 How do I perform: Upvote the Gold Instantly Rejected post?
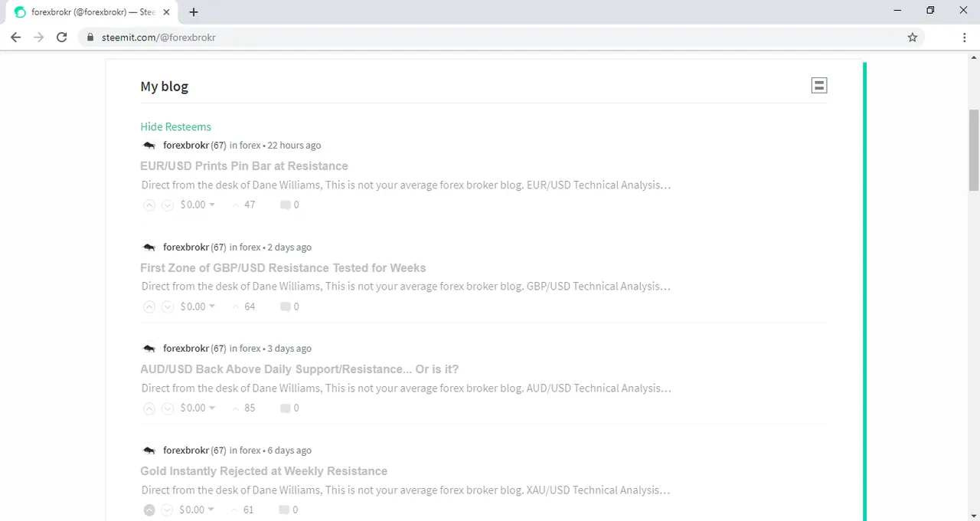point(149,510)
